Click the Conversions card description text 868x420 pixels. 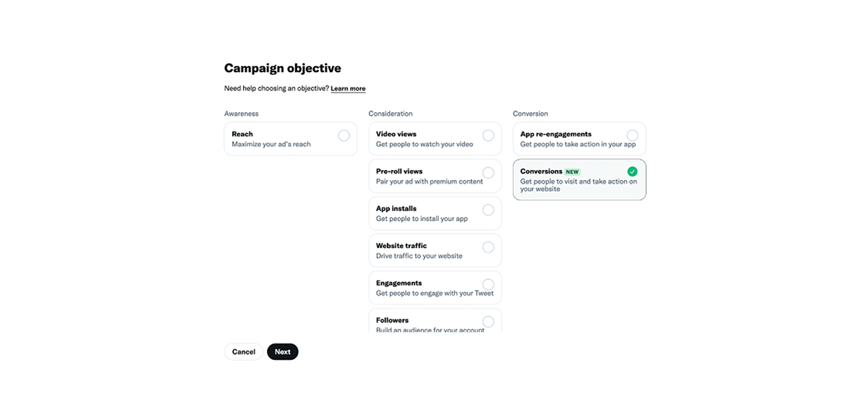[x=579, y=185]
